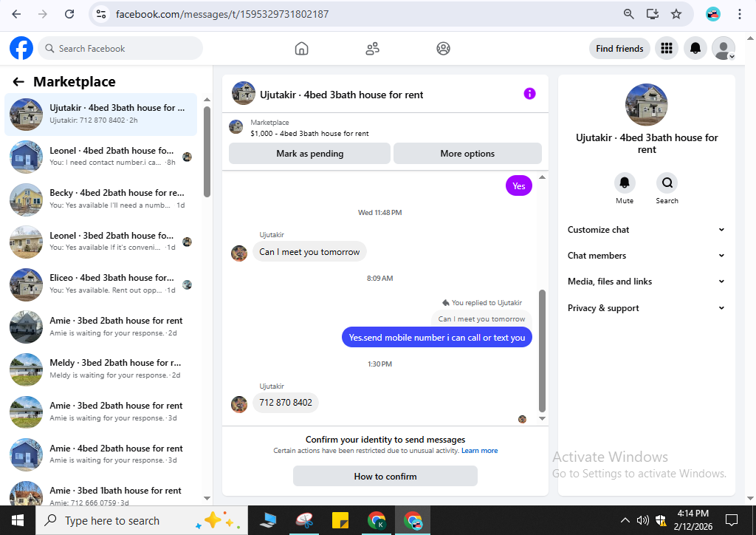Screen dimensions: 756x535
Task: Reload the page
Action: [x=69, y=14]
